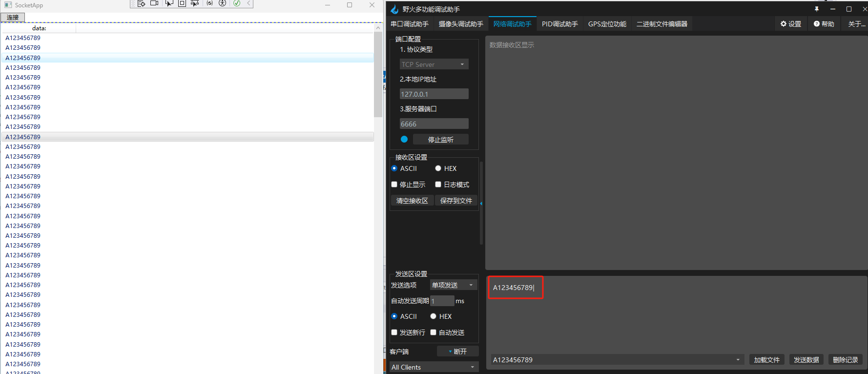Viewport: 868px width, 374px height.
Task: Expand the All Clients dropdown
Action: click(x=434, y=367)
